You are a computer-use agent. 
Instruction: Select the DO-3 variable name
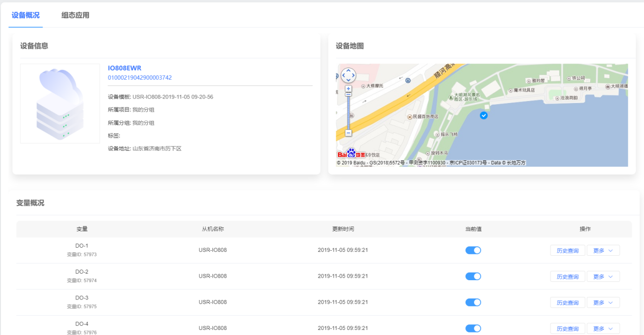[x=82, y=297]
